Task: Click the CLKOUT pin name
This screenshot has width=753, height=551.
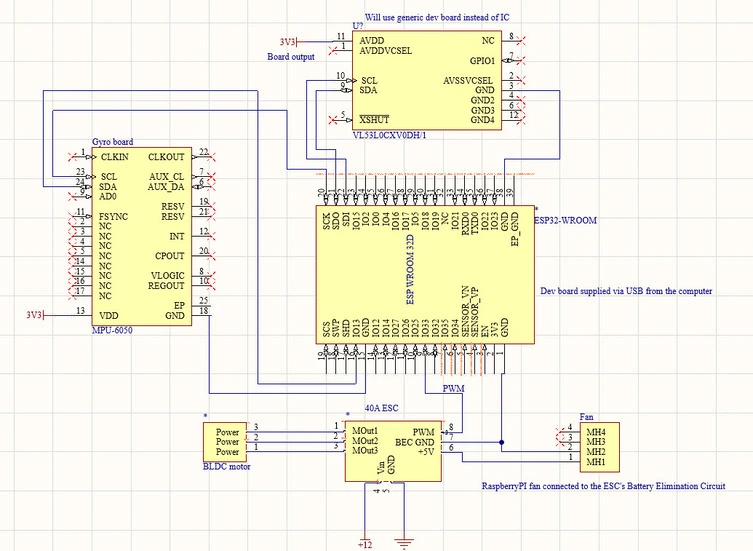Action: tap(166, 157)
